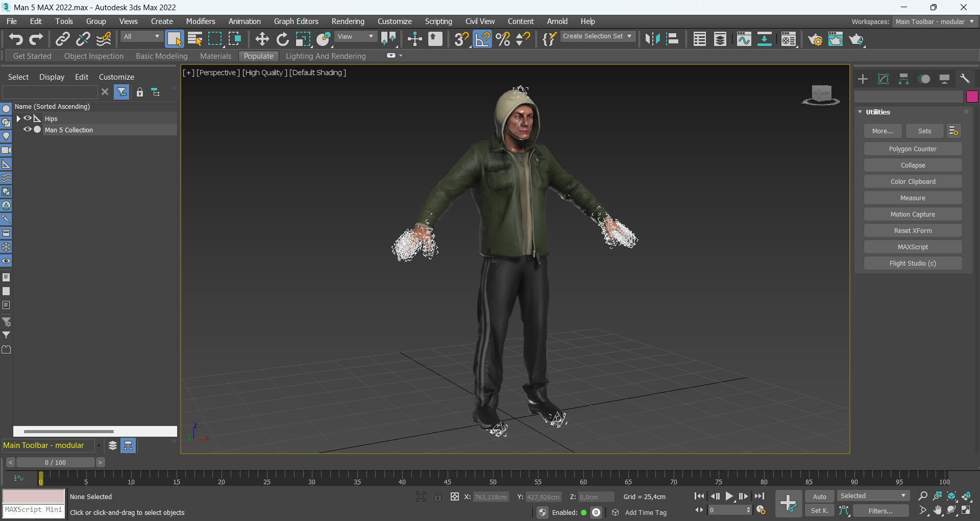The width and height of the screenshot is (980, 521).
Task: Open the Layer Explorer icon
Action: click(720, 39)
